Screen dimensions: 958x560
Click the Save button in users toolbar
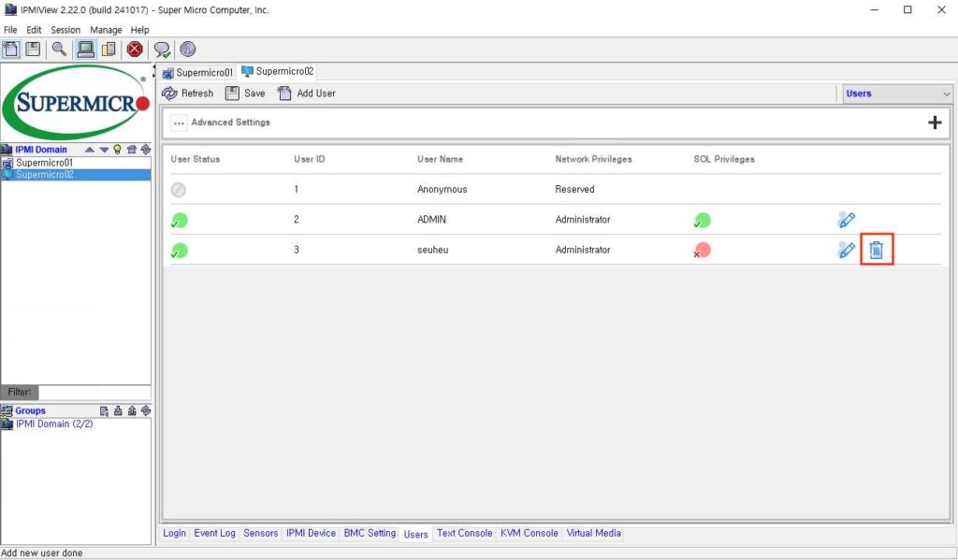[245, 93]
